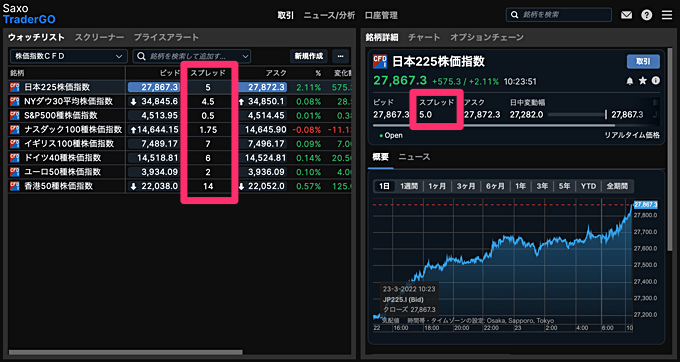The width and height of the screenshot is (680, 362).
Task: Select the 3年 chart range
Action: tap(543, 186)
